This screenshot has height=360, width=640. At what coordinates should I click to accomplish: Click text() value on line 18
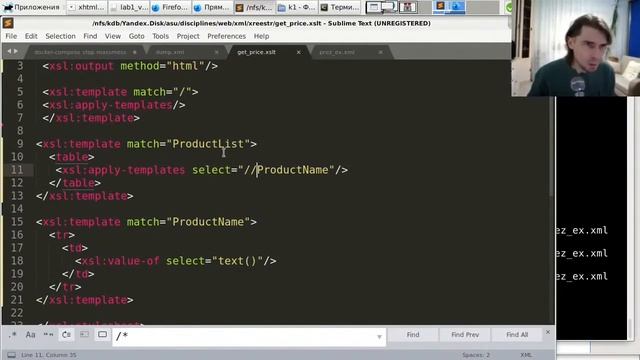point(238,261)
